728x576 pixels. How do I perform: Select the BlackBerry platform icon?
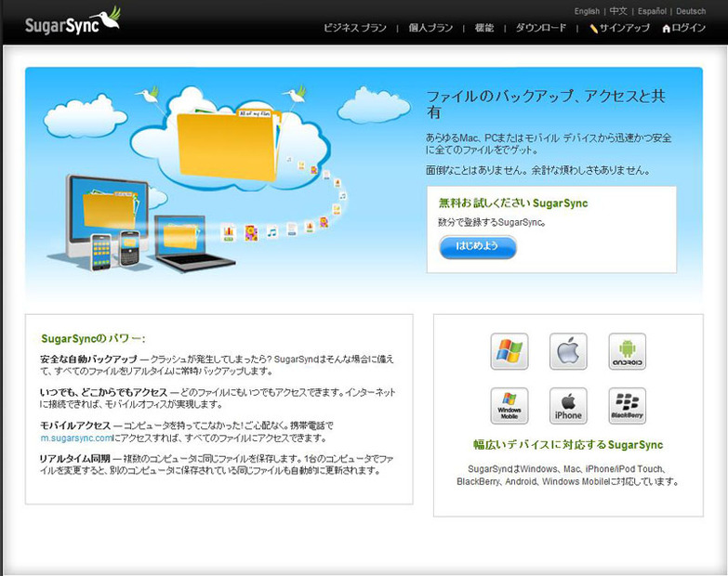(628, 406)
